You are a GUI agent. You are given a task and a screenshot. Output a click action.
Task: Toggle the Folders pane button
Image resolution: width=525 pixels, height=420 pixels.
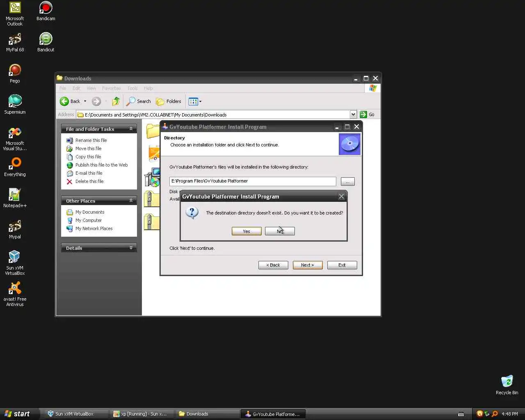169,101
